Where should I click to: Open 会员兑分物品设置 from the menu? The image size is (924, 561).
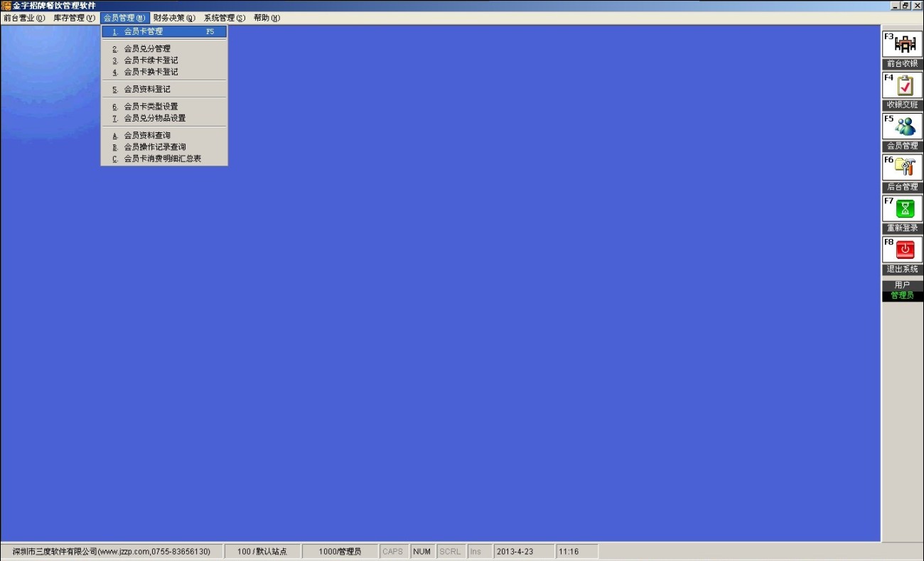(x=164, y=118)
